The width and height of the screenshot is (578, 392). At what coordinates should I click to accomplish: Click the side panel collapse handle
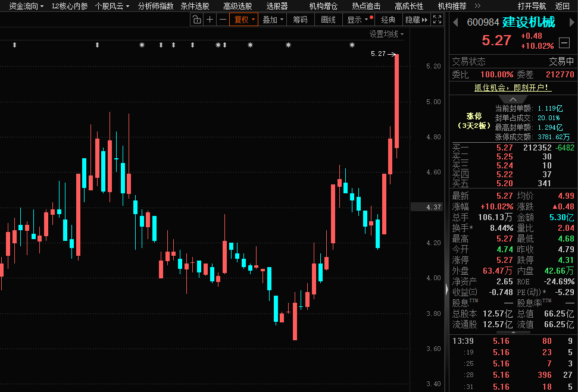coord(447,289)
